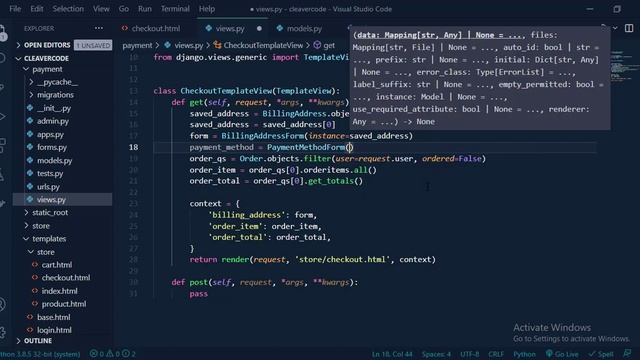Open the Help menu
640x360 pixels.
point(207,9)
